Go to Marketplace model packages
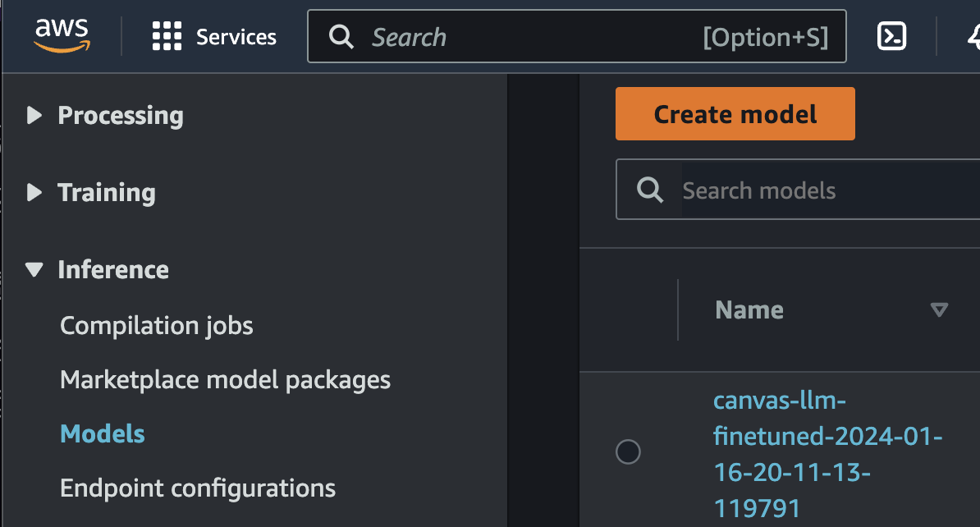980x527 pixels. (225, 380)
